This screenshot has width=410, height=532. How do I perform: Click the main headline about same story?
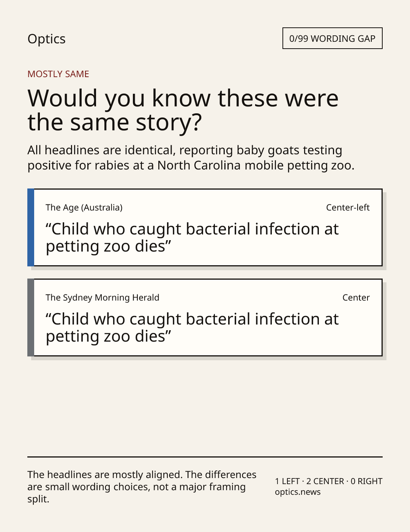pos(183,110)
